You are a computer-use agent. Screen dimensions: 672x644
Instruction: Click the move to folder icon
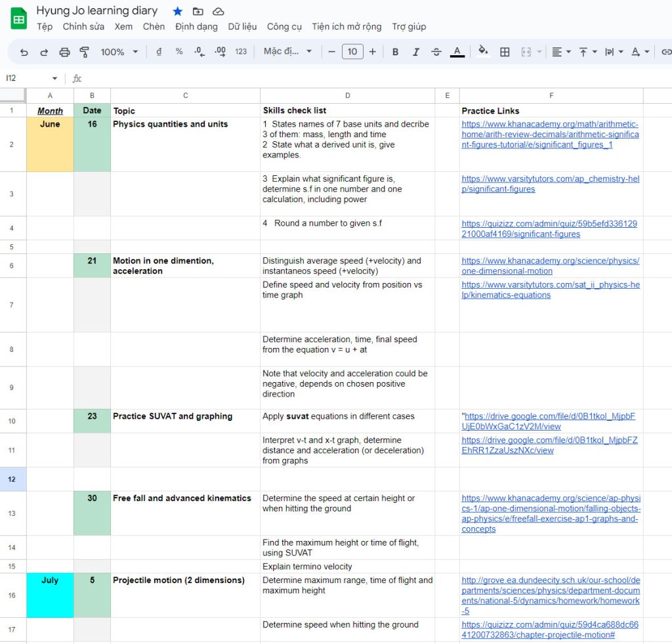point(198,11)
